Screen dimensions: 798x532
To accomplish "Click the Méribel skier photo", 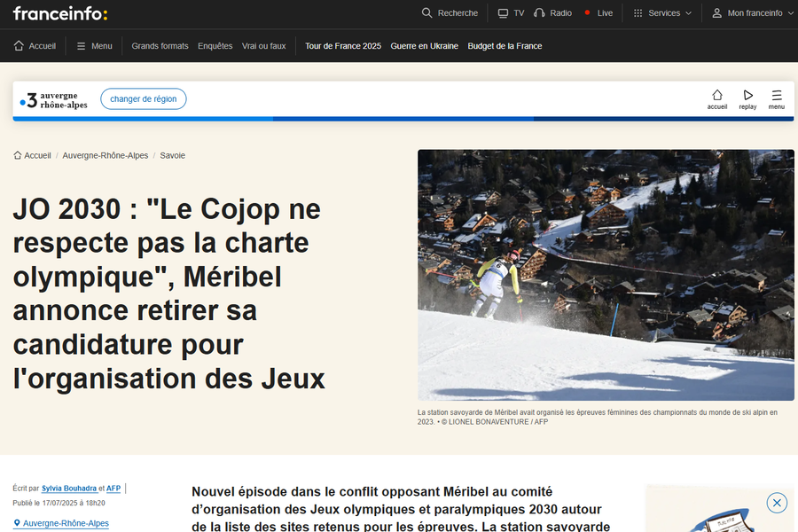I will [x=606, y=275].
